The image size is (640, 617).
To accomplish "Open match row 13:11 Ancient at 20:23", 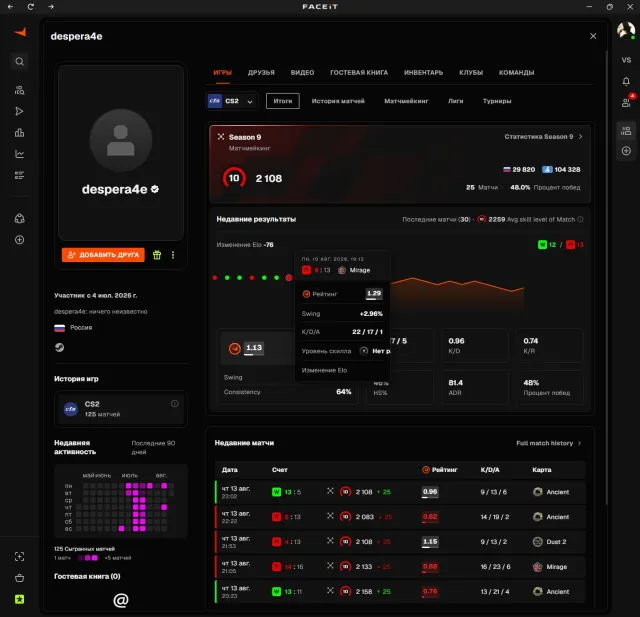I will coord(400,592).
